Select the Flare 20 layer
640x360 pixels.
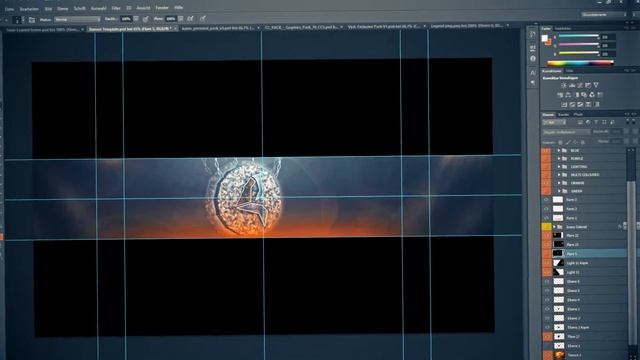point(590,244)
